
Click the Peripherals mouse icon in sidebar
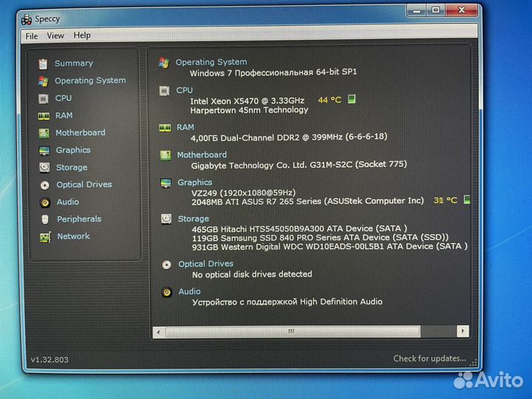(45, 219)
